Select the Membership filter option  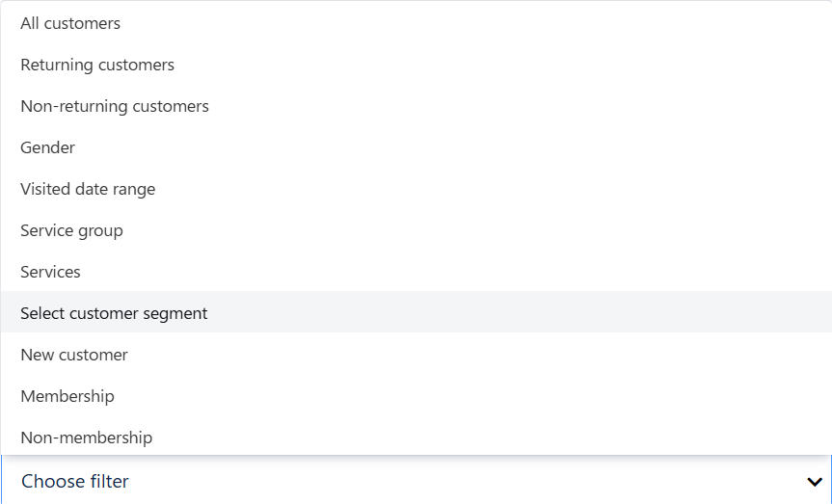[67, 396]
